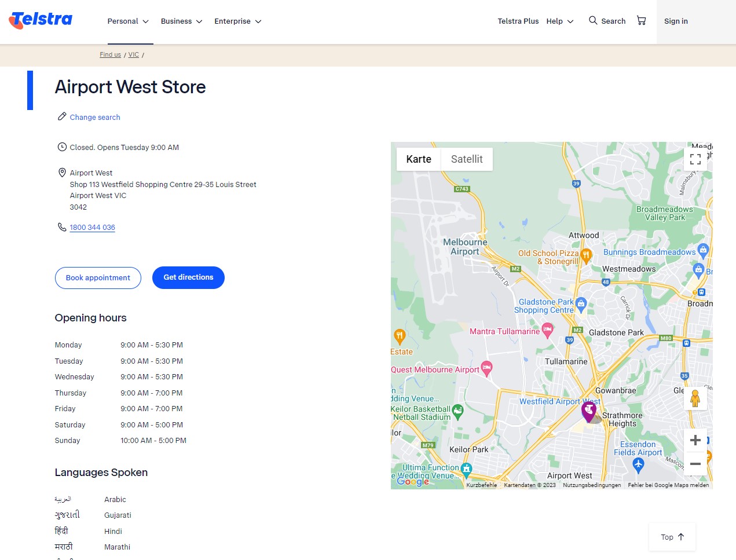Open Telstra Plus
The height and width of the screenshot is (560, 736).
(x=518, y=21)
